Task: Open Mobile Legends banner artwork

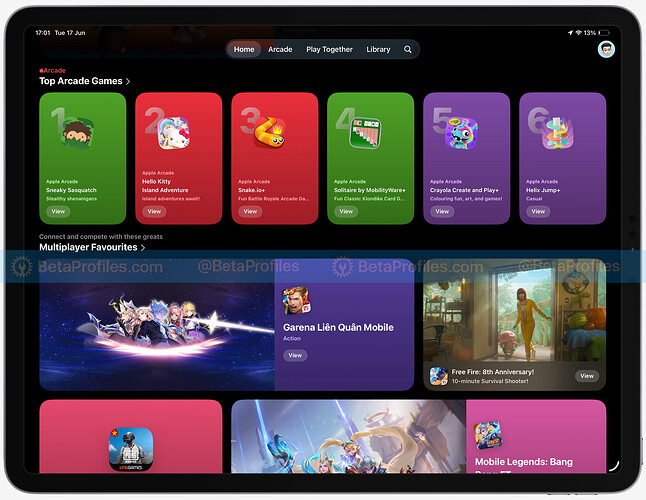Action: [349, 437]
